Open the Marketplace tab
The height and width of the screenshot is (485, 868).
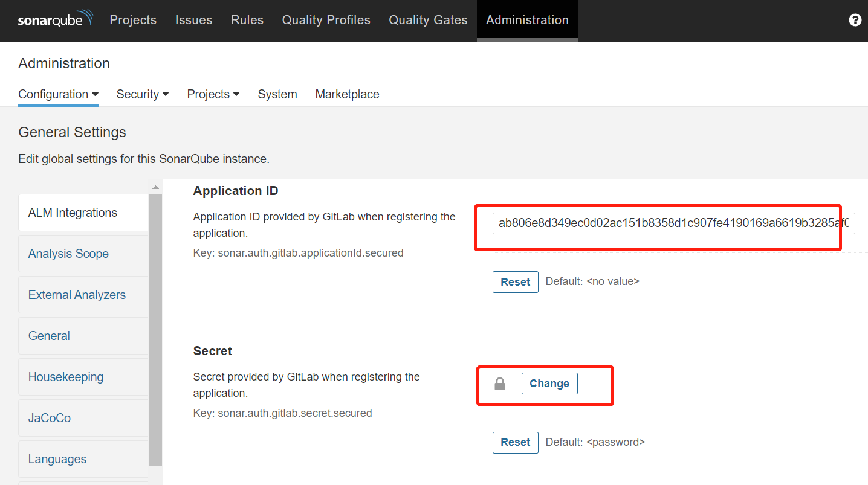click(347, 94)
